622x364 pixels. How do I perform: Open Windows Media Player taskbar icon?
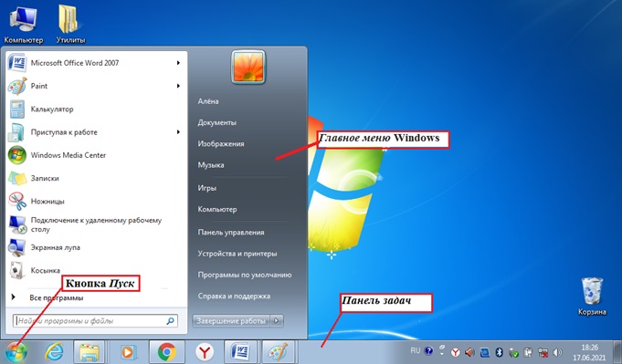coord(127,352)
